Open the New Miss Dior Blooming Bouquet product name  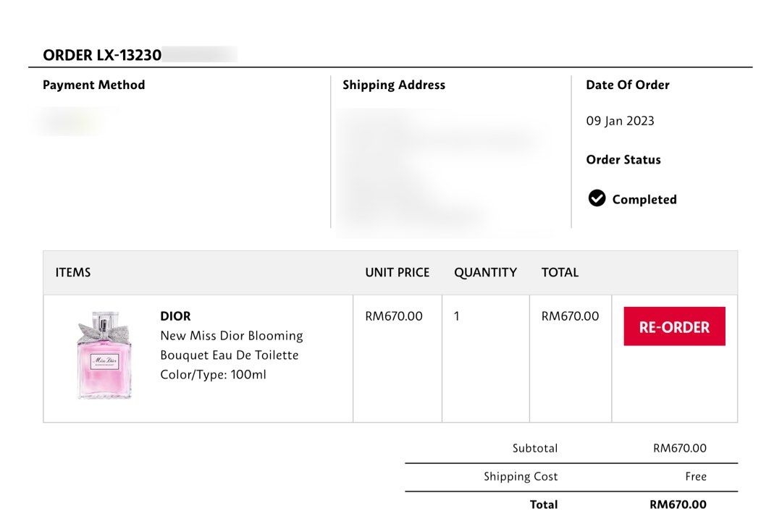(x=231, y=345)
